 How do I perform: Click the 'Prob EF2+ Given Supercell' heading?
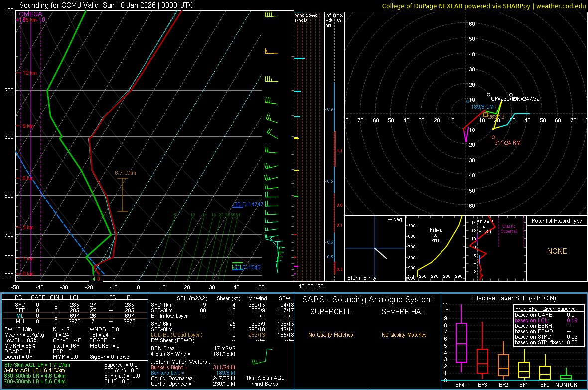(x=546, y=309)
